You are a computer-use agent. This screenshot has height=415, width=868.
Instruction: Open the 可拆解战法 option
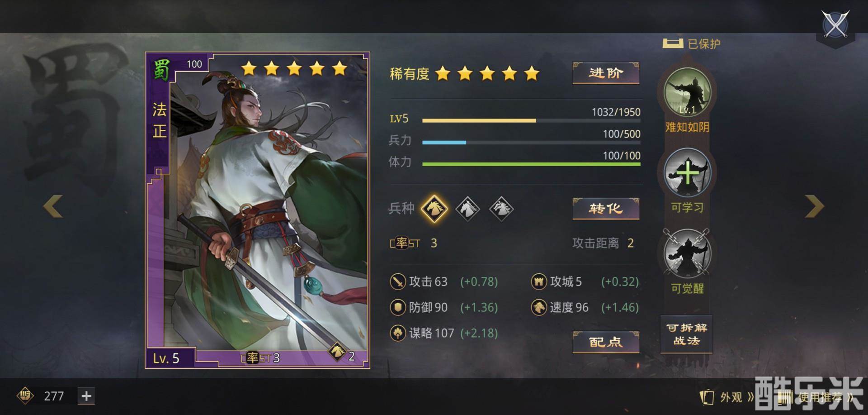click(686, 334)
